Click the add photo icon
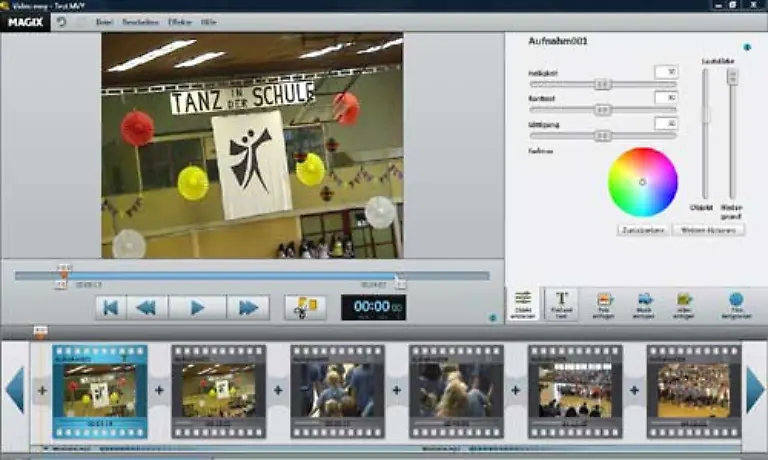This screenshot has height=460, width=768. pyautogui.click(x=604, y=302)
